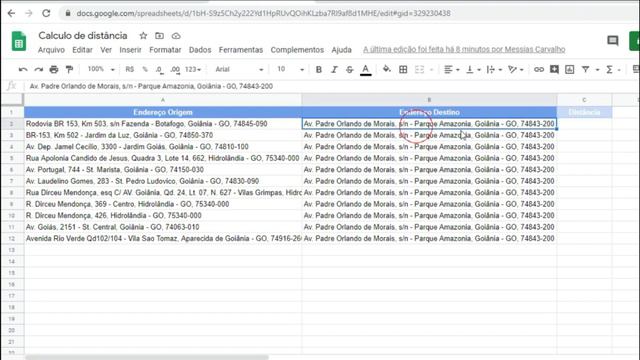The height and width of the screenshot is (360, 640).
Task: Open the 123 number format dropdown
Action: pos(193,69)
